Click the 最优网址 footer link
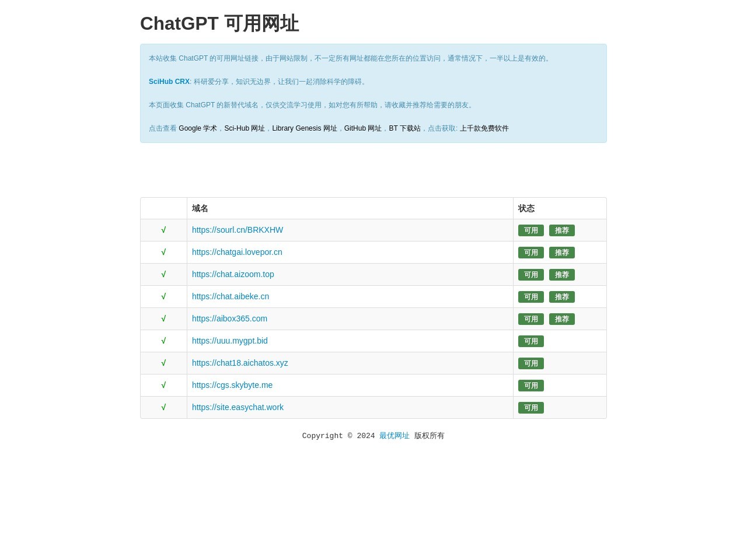 point(395,436)
